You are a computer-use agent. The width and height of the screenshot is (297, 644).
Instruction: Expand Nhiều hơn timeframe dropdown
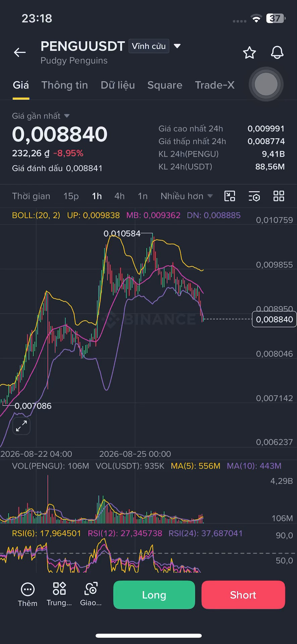click(187, 196)
